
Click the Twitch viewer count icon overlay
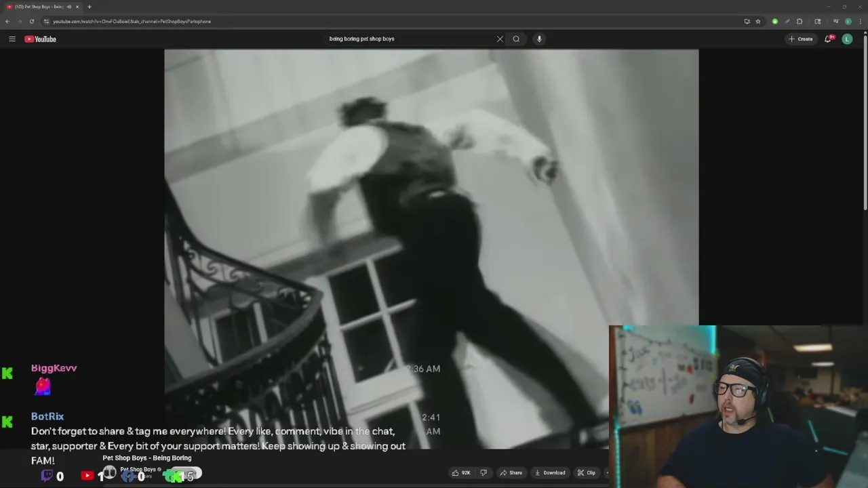[47, 476]
